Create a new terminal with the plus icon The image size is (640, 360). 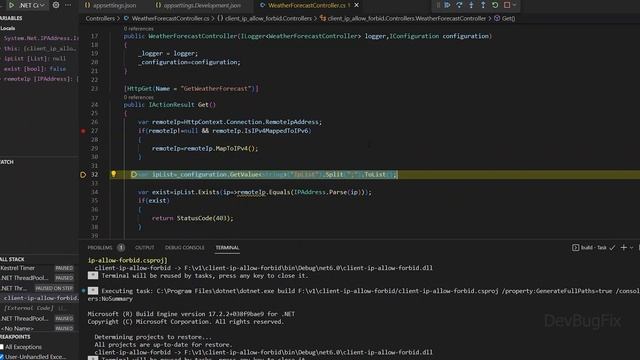pos(623,247)
